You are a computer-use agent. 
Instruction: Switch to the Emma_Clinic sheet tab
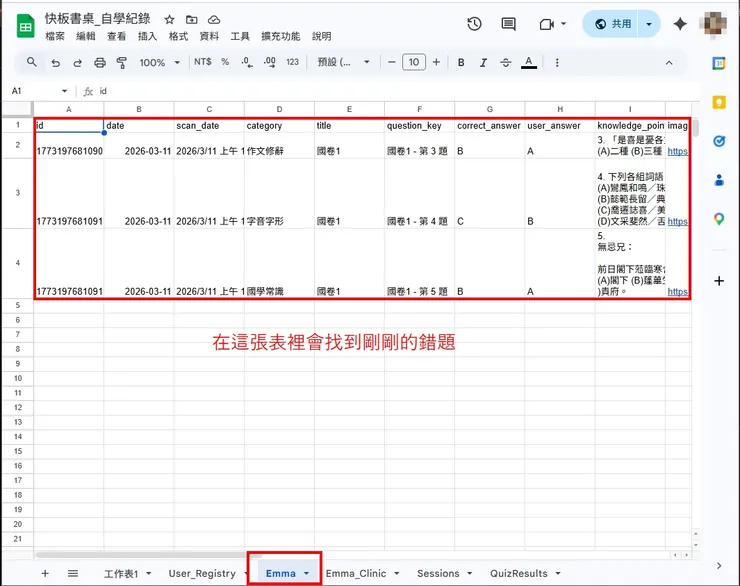coord(356,573)
